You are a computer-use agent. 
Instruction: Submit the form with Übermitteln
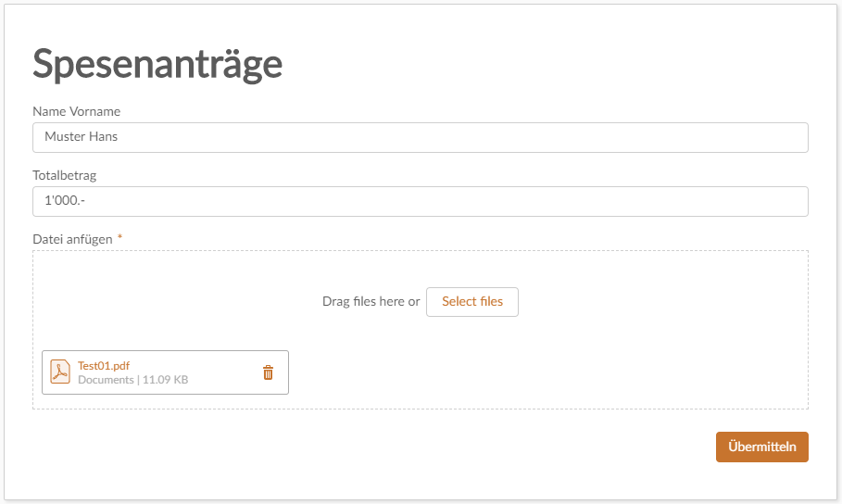pos(761,447)
